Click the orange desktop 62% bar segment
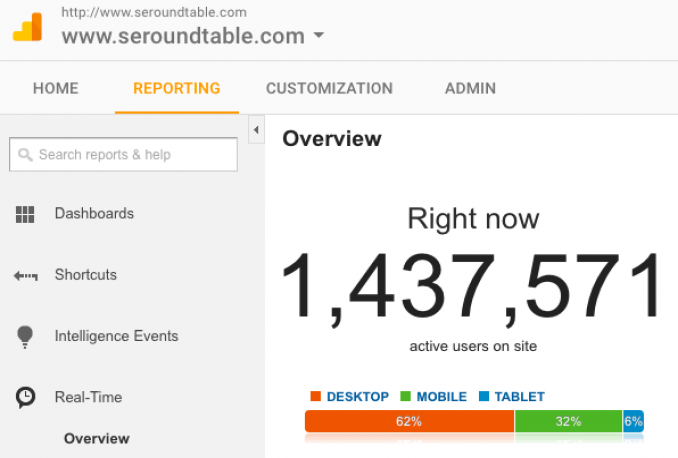 (x=409, y=422)
